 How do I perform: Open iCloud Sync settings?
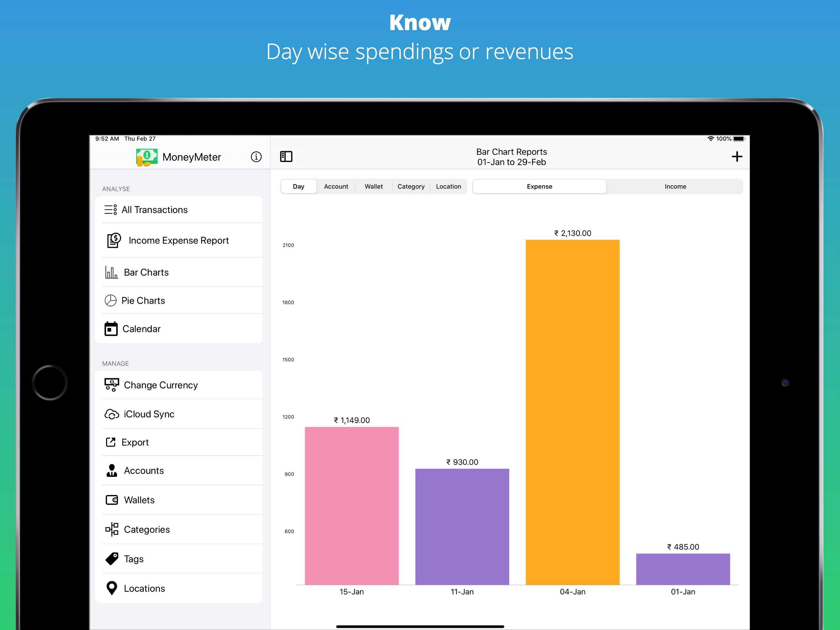pyautogui.click(x=149, y=414)
